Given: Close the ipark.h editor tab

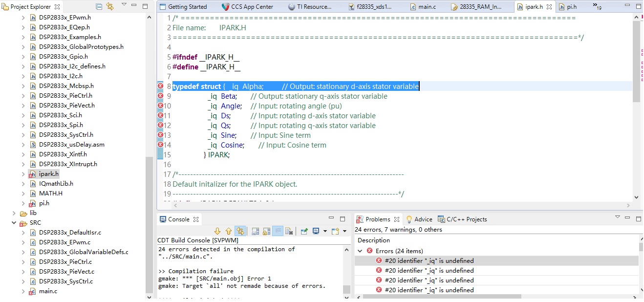Looking at the screenshot, I should (549, 7).
